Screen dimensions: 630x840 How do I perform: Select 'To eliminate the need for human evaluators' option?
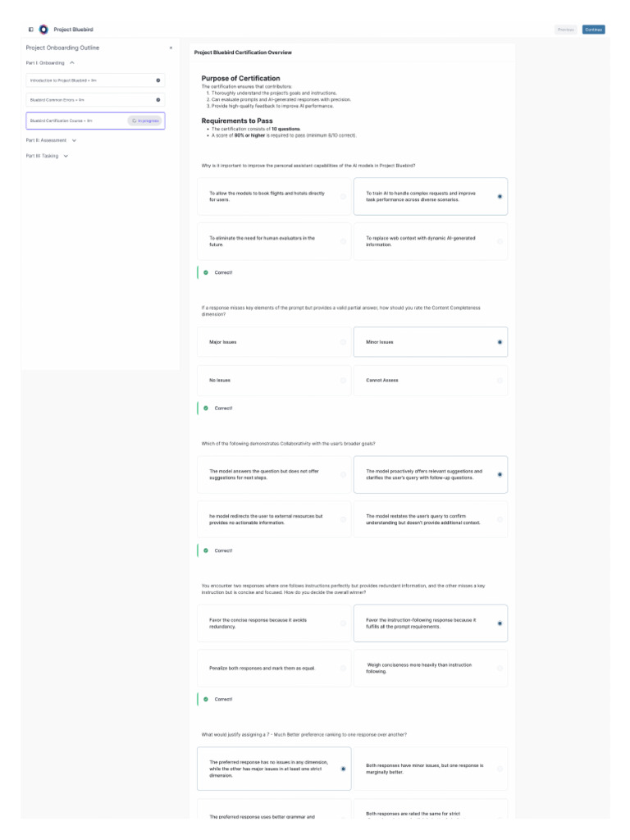pyautogui.click(x=274, y=242)
